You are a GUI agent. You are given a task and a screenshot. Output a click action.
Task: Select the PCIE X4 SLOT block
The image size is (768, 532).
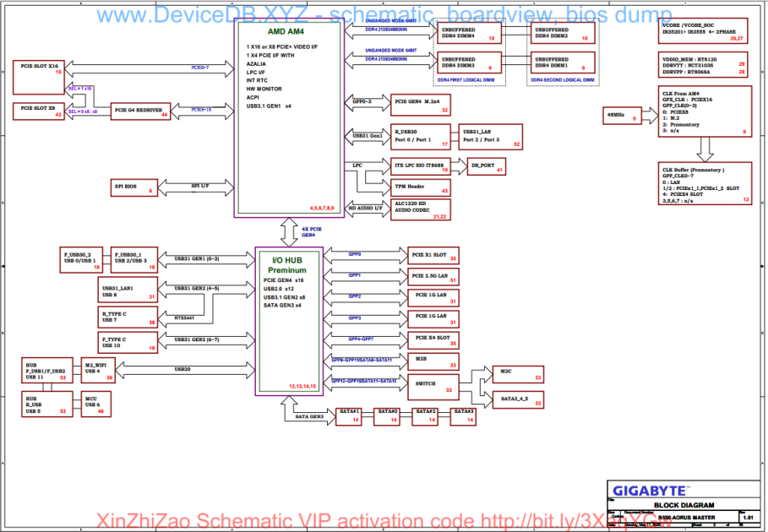click(x=433, y=340)
